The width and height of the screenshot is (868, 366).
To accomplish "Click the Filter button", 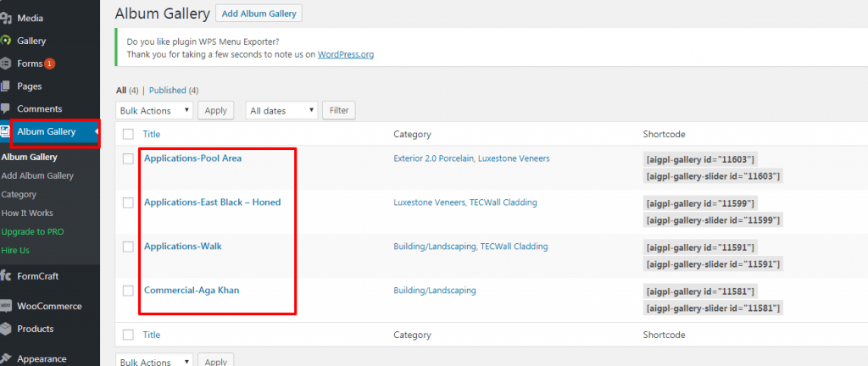I will (x=339, y=111).
